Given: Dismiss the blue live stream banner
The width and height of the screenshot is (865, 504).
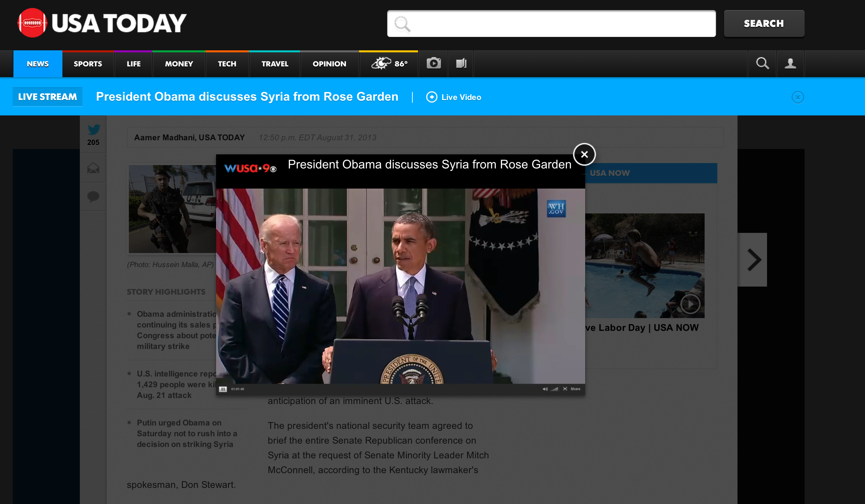Looking at the screenshot, I should point(797,97).
